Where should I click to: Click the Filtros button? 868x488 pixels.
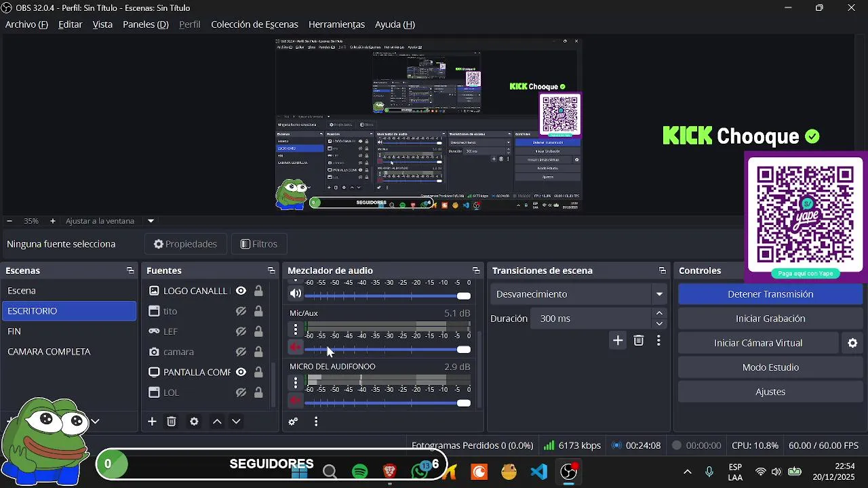(x=259, y=244)
